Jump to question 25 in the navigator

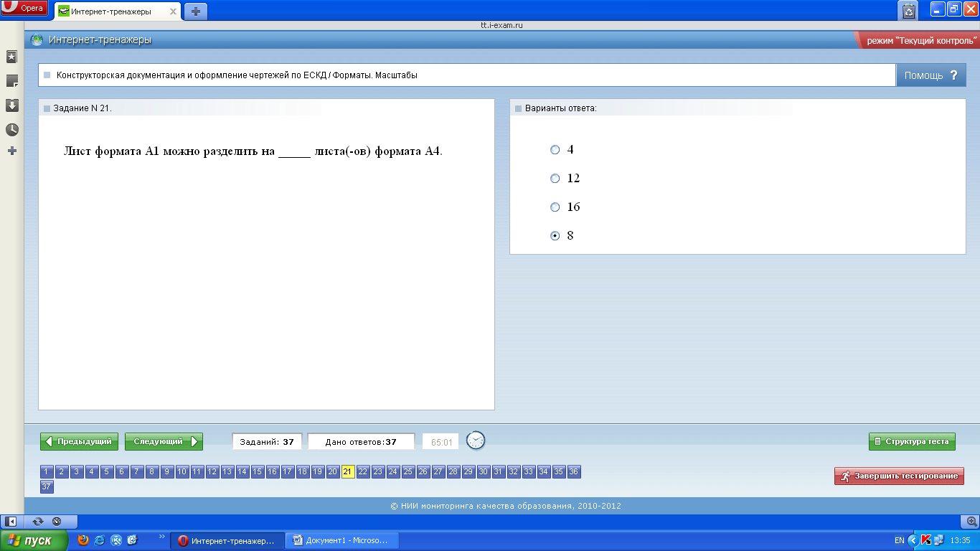point(408,471)
